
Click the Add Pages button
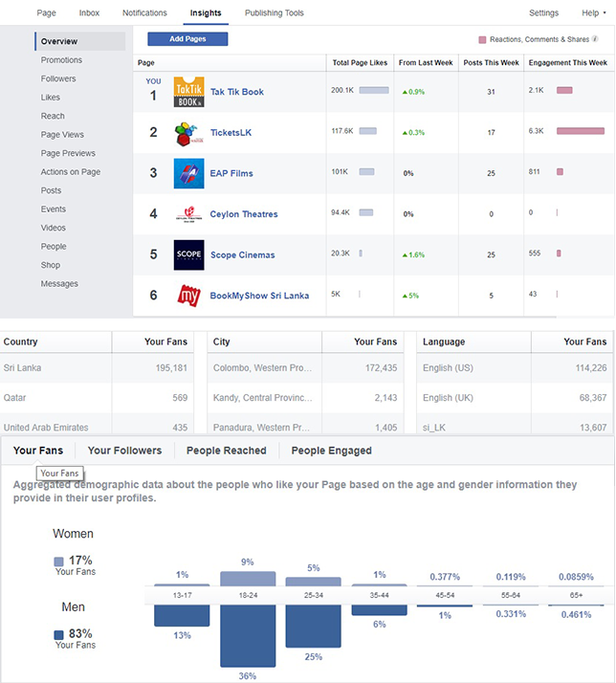coord(187,39)
